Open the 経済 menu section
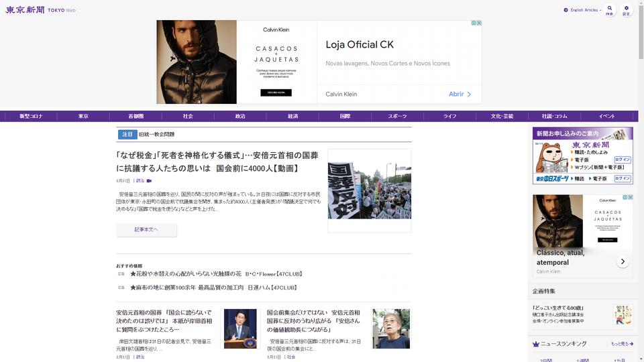Screen dimensions: 644x362 [293, 116]
